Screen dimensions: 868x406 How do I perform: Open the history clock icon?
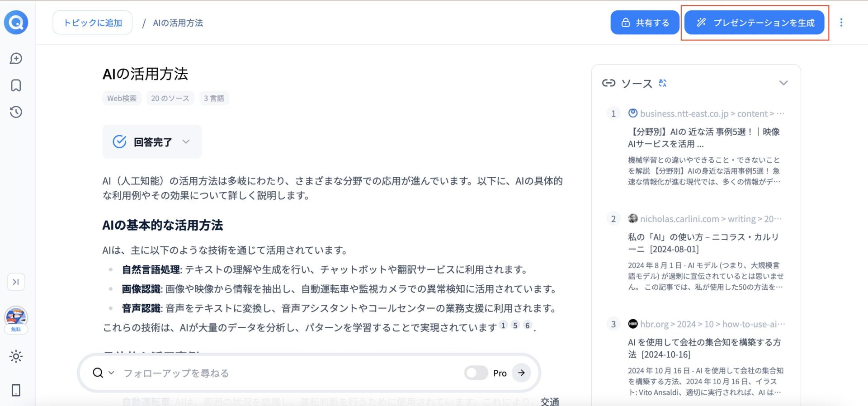point(16,112)
